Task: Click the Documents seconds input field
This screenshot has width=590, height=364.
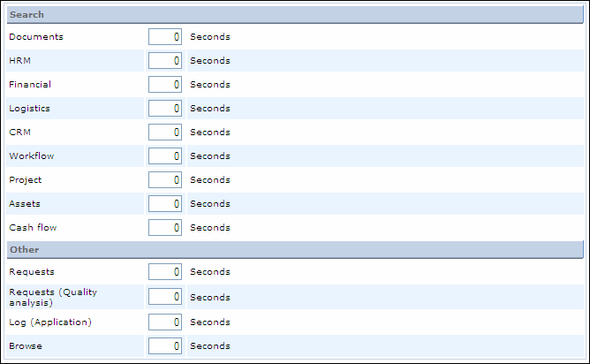Action: click(165, 37)
